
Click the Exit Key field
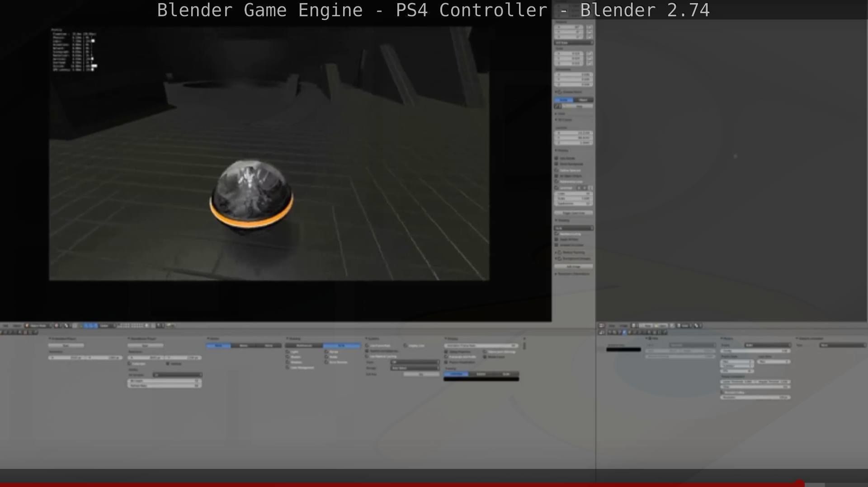[x=421, y=375]
